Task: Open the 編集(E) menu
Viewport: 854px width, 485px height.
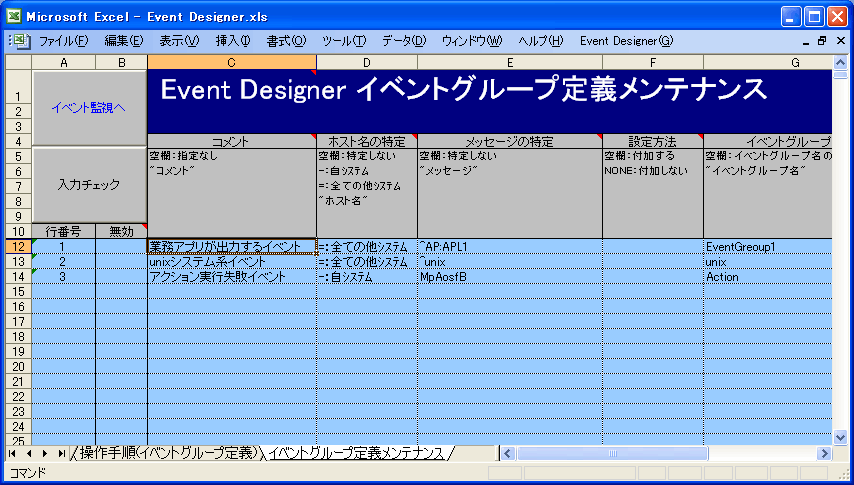Action: pos(124,41)
